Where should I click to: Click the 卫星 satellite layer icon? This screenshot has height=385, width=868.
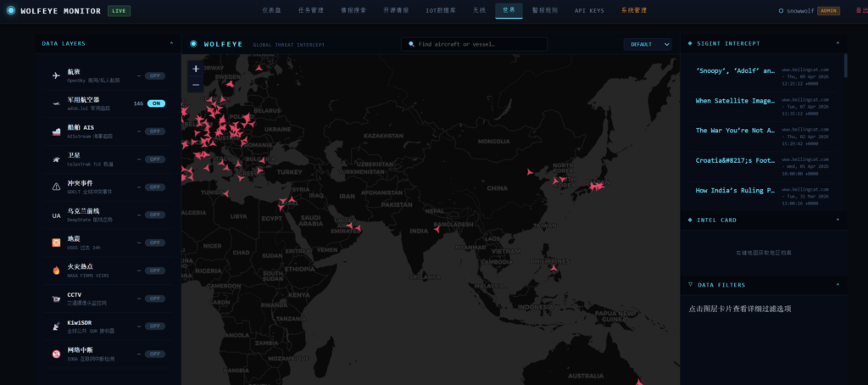56,159
